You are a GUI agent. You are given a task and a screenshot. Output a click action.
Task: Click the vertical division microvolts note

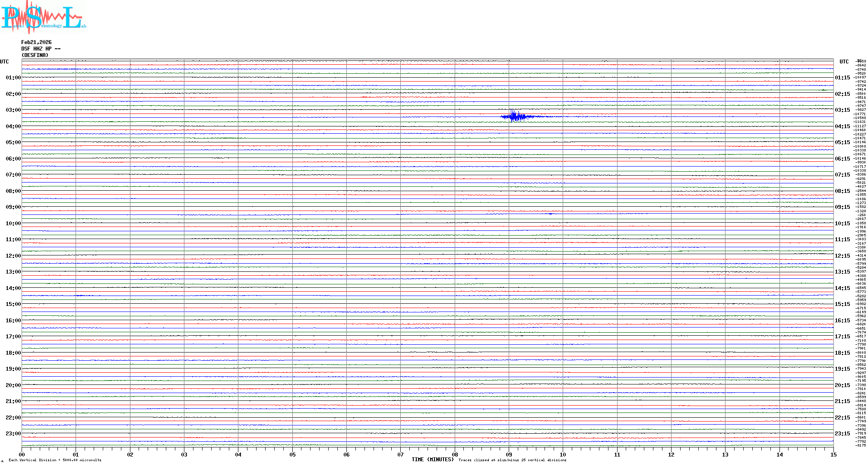(x=55, y=460)
